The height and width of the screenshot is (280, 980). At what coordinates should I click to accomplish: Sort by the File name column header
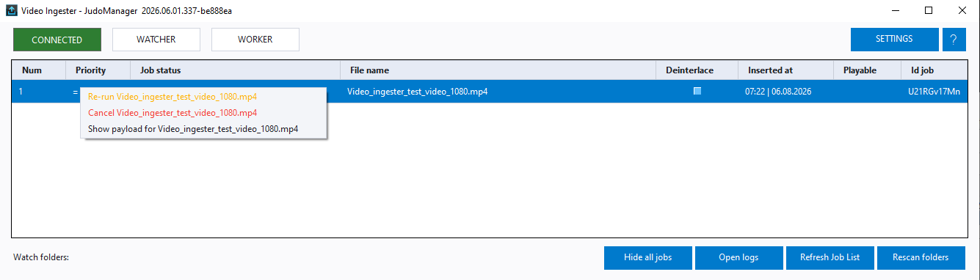pyautogui.click(x=498, y=70)
